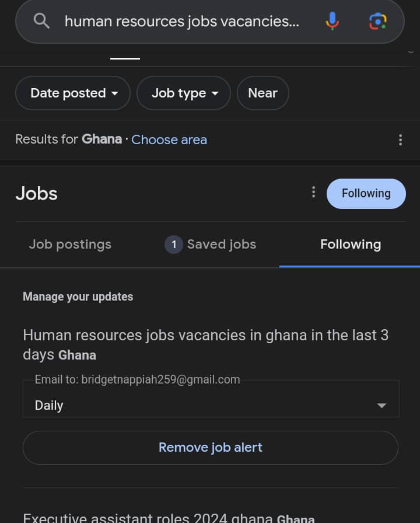Click the search query text field

tap(181, 22)
